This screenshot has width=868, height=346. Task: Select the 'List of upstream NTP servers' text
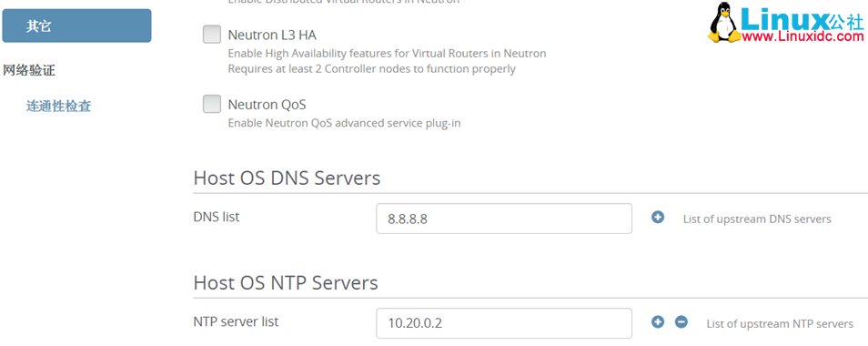coord(780,324)
